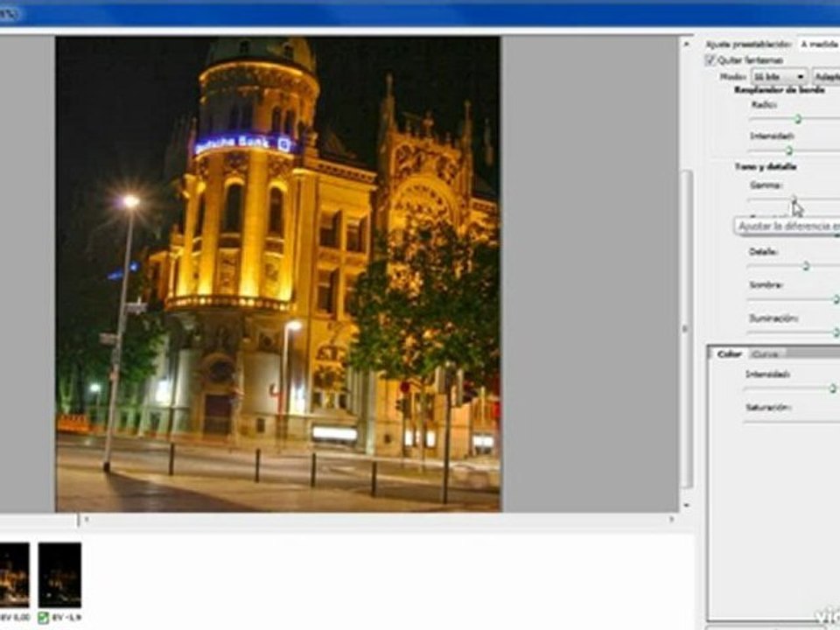
Task: Click the preview horizontal scrollbar right arrow
Action: click(x=671, y=519)
